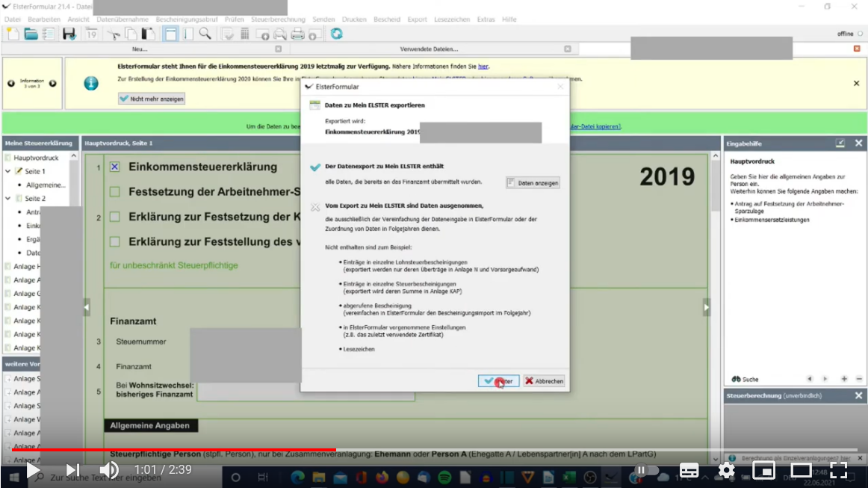Mute the video volume
Screen dimensions: 868x488
point(109,470)
